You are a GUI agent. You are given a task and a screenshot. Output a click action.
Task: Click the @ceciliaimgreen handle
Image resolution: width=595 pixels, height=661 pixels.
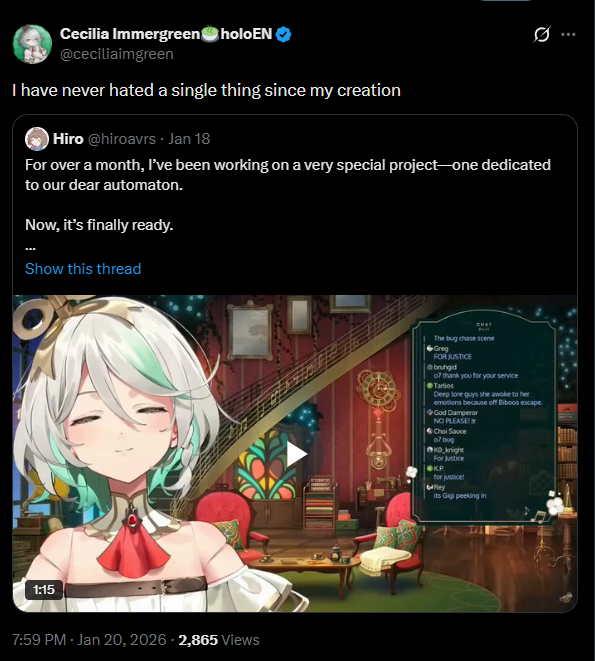click(x=117, y=54)
